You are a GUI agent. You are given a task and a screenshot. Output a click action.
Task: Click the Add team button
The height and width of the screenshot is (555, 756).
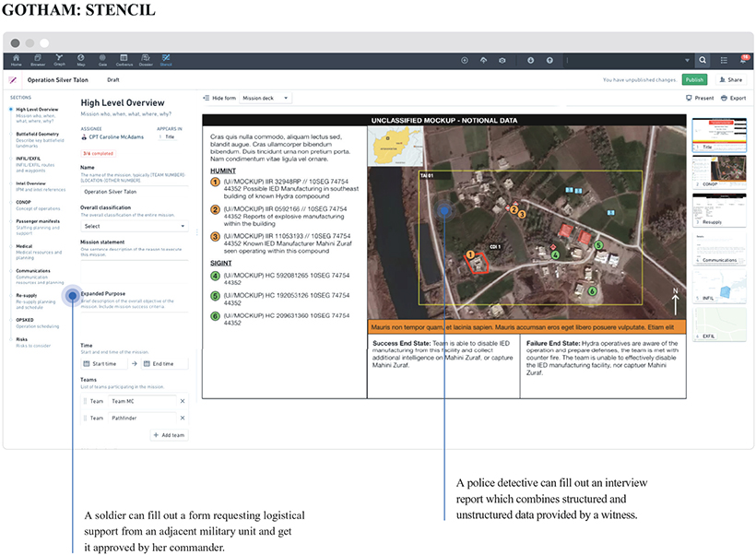tap(170, 435)
